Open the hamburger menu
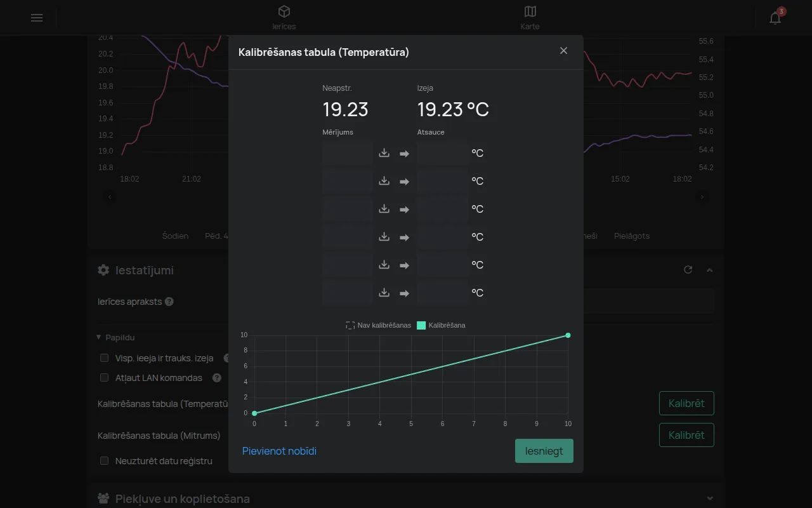 pyautogui.click(x=37, y=18)
